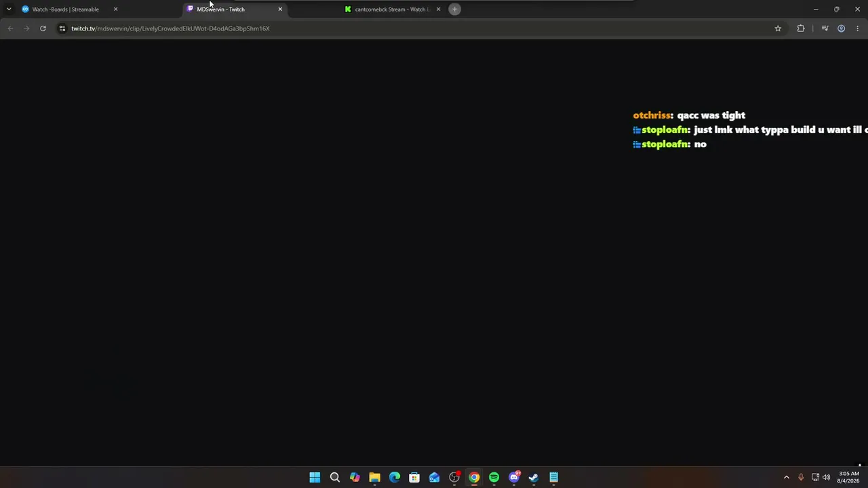Image resolution: width=868 pixels, height=488 pixels.
Task: Open the Chrome three-dot menu
Action: coord(857,28)
